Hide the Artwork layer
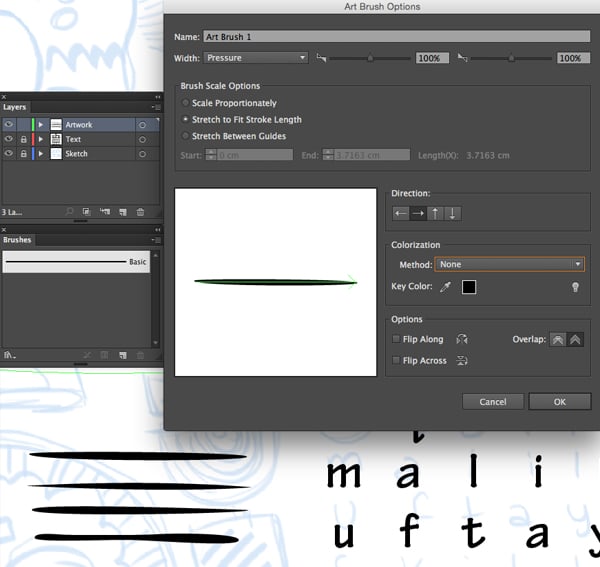600x567 pixels. (8, 124)
